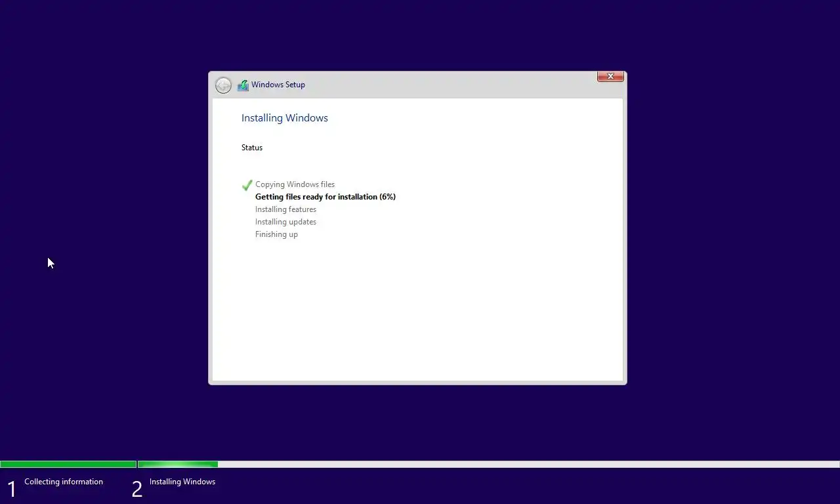Image resolution: width=840 pixels, height=504 pixels.
Task: Click the stage number 2
Action: click(136, 489)
